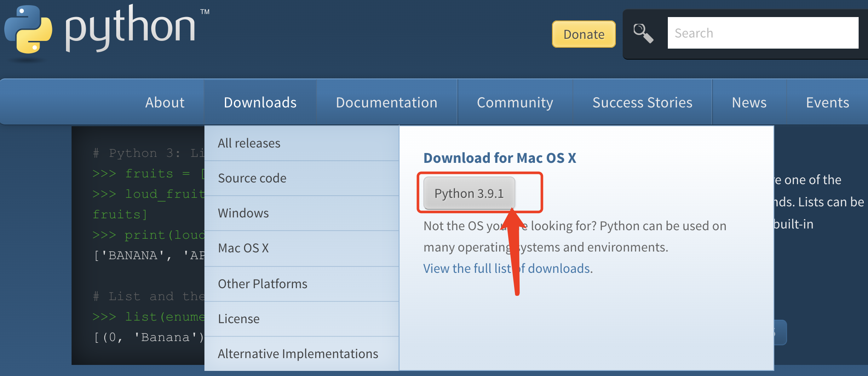
Task: Open the Documentation menu
Action: coord(387,102)
